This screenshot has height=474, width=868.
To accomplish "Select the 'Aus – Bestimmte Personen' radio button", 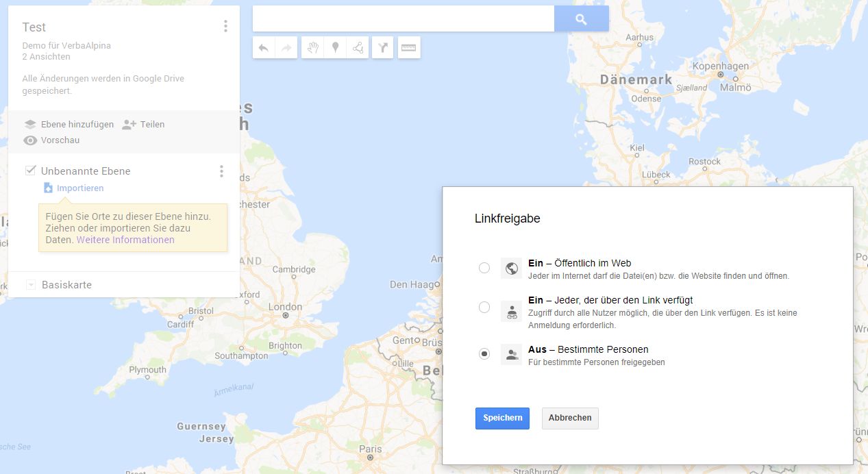I will 484,354.
